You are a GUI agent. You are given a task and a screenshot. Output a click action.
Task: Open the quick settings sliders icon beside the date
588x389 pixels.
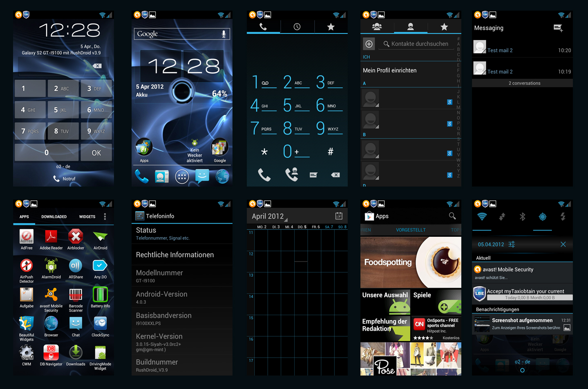(x=512, y=244)
